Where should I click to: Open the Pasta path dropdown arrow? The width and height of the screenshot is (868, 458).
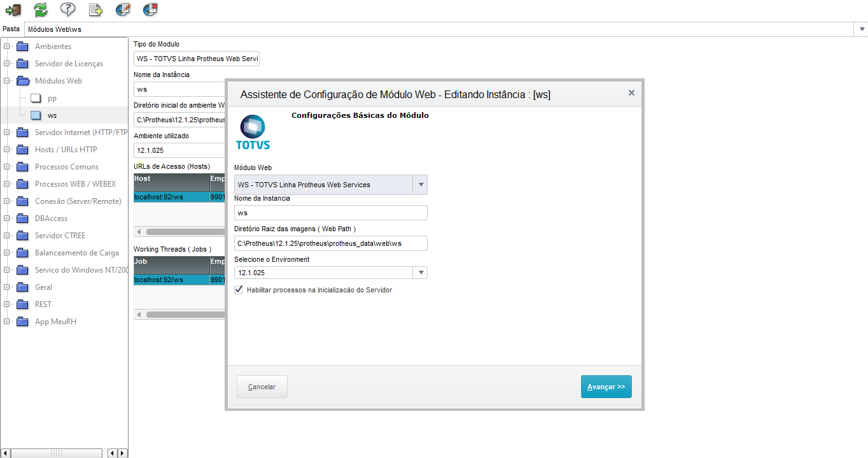point(862,29)
